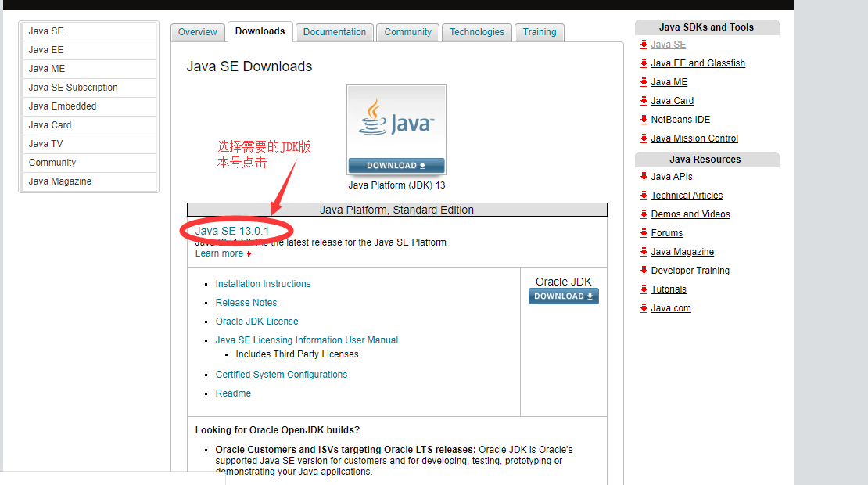Viewport: 868px width, 485px height.
Task: Click red arrow icon beside Demos and Videos
Action: click(644, 214)
